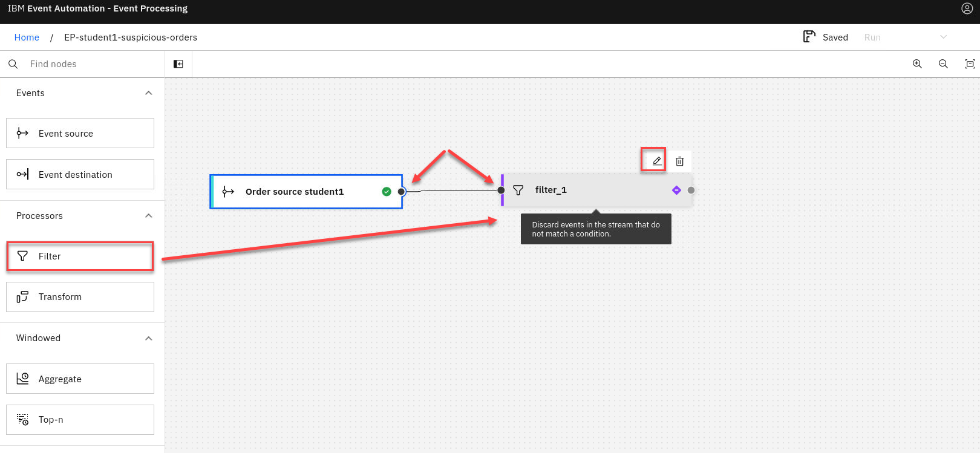Collapse the Windowed section

coord(149,338)
